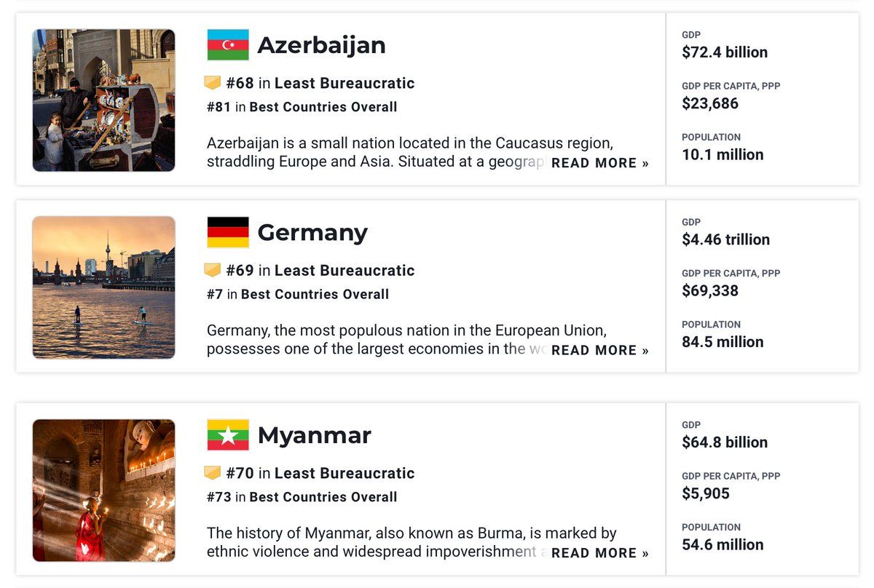Viewport: 874px width, 588px height.
Task: Open the Germany country title link
Action: pyautogui.click(x=312, y=232)
